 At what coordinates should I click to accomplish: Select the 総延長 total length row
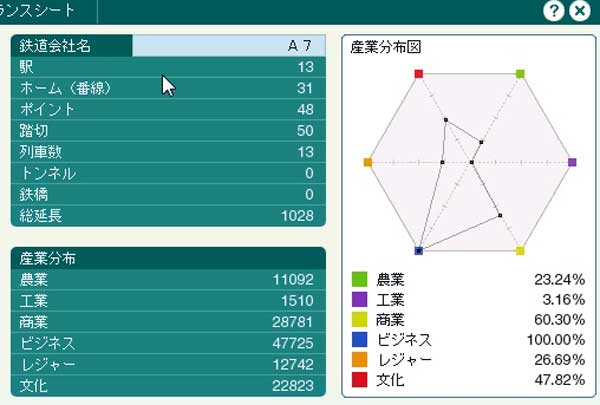(169, 215)
